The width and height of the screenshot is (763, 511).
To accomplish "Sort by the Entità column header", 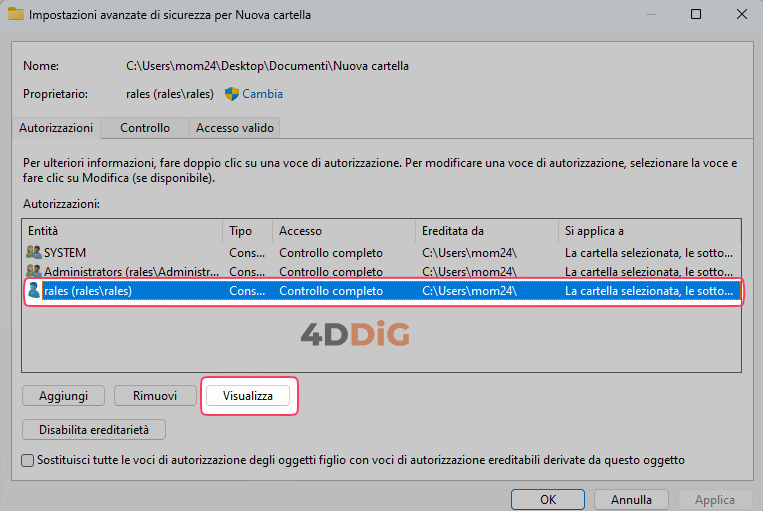I will click(x=122, y=231).
